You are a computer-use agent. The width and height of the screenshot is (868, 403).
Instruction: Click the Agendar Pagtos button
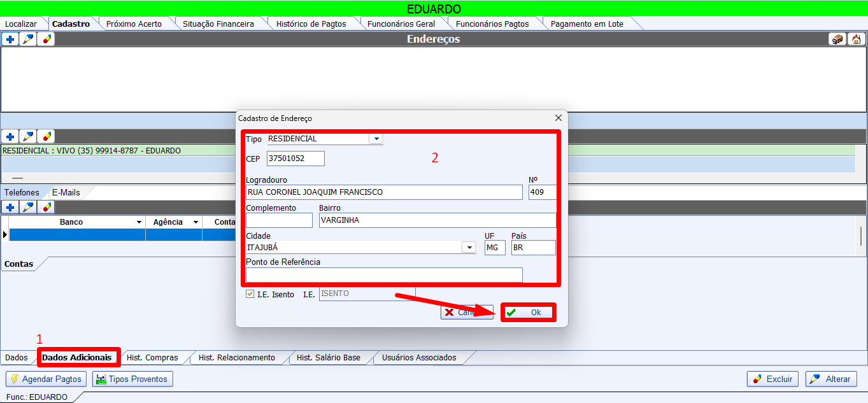click(x=46, y=379)
